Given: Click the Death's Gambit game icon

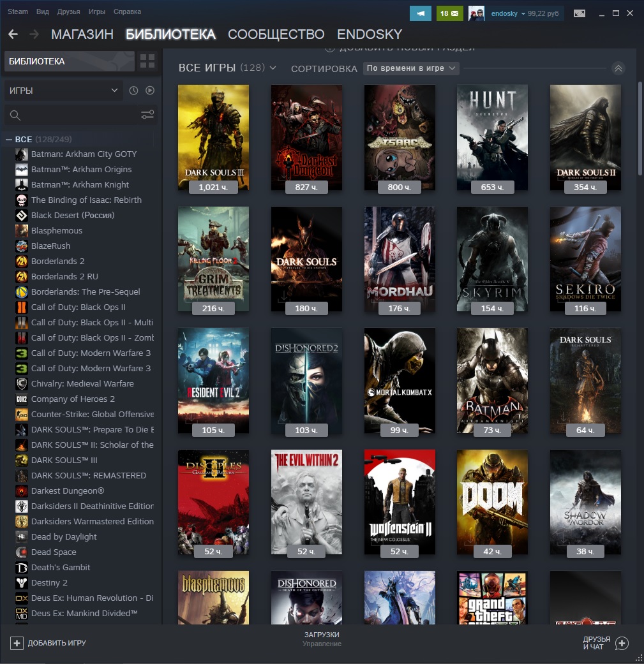Looking at the screenshot, I should (x=22, y=568).
